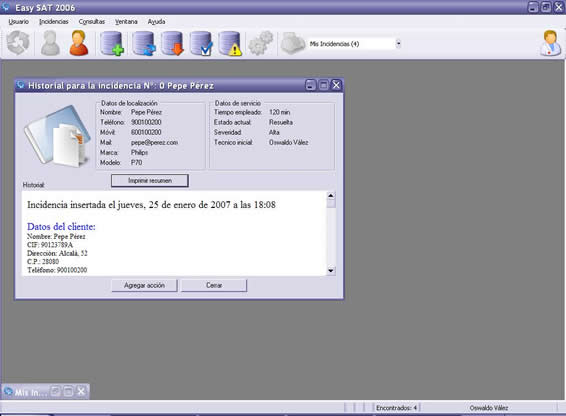The width and height of the screenshot is (566, 416).
Task: Click the grey recycle refresh toolbar icon
Action: pos(18,43)
